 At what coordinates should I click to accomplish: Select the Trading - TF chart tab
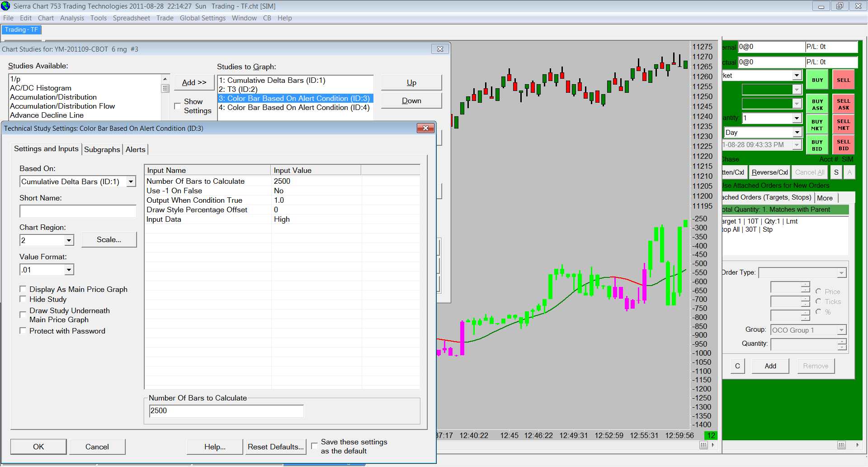pyautogui.click(x=21, y=30)
